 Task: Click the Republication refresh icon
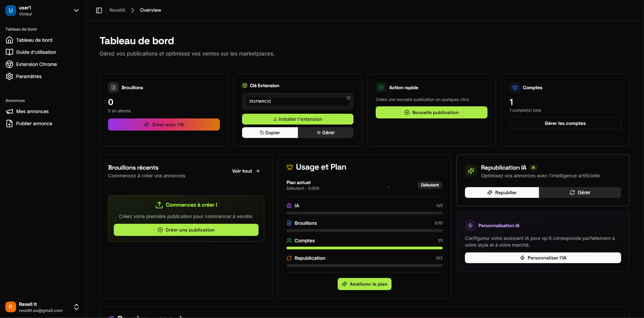[x=289, y=258]
